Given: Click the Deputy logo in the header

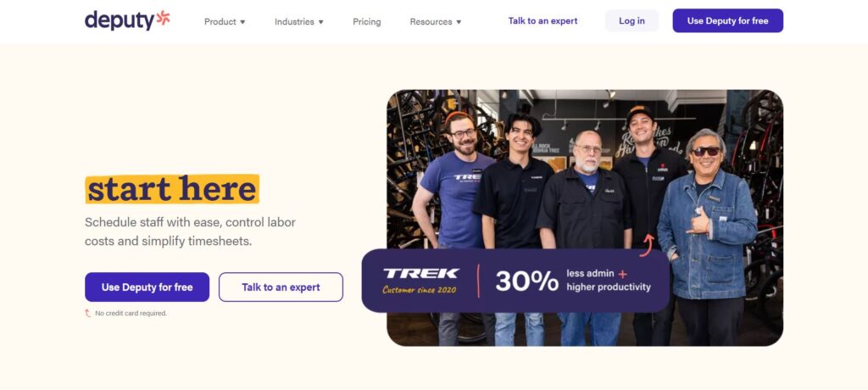Looking at the screenshot, I should 127,20.
